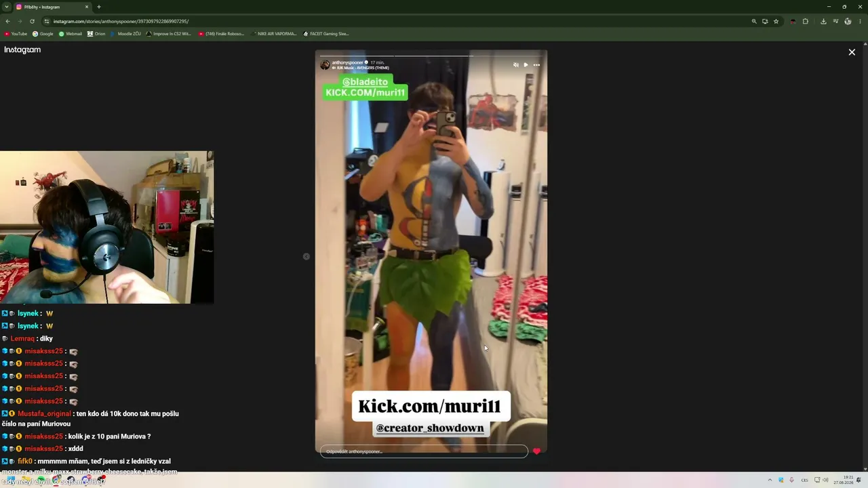Open the Moodle ZČU bookmark
Screen dimensions: 868x488
click(x=125, y=34)
